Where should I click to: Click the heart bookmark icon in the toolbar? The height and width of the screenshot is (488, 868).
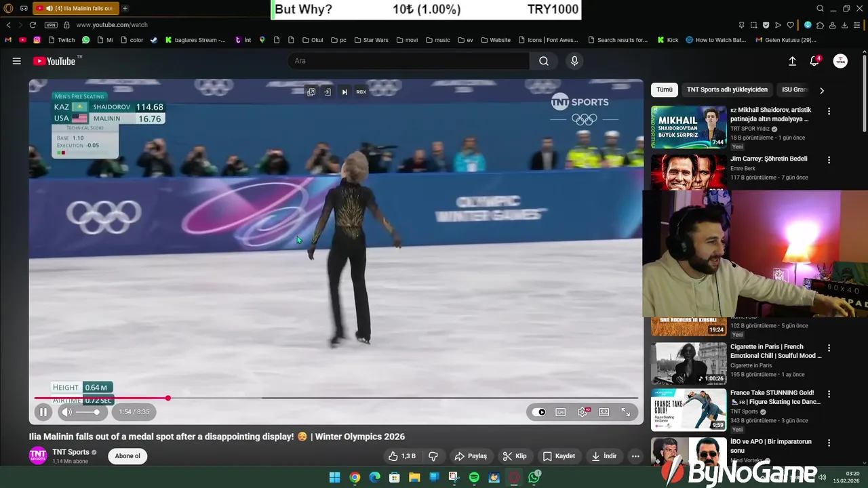click(789, 25)
